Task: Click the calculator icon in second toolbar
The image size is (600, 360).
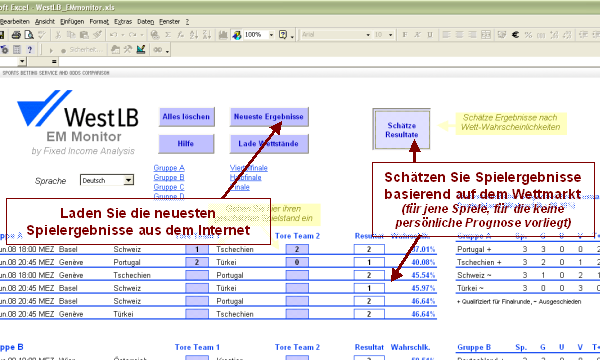Action: pos(17,50)
